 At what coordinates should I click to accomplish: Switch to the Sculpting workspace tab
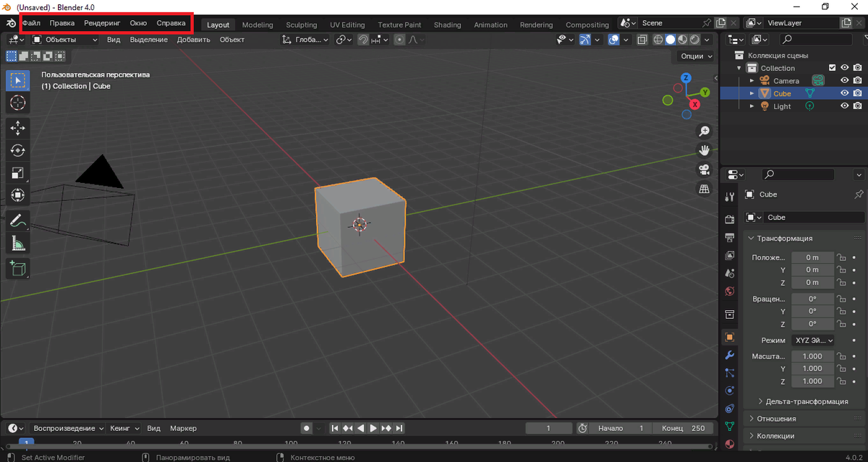(x=302, y=25)
